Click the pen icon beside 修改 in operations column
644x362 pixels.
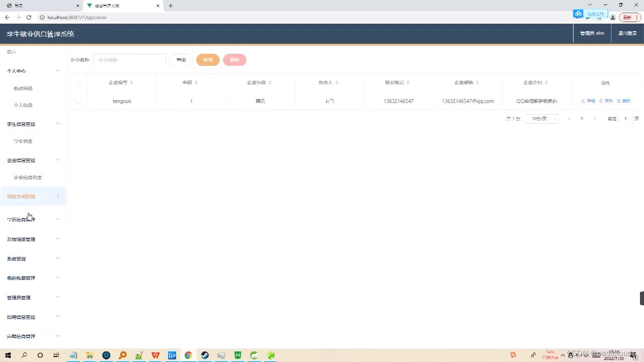click(x=602, y=101)
